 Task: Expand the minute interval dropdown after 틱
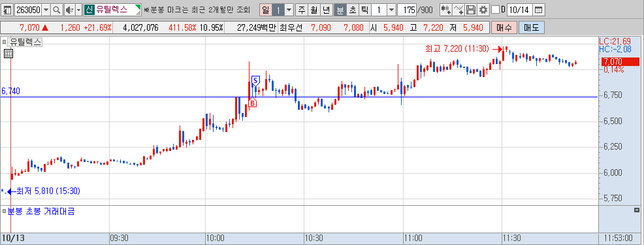coord(391,9)
